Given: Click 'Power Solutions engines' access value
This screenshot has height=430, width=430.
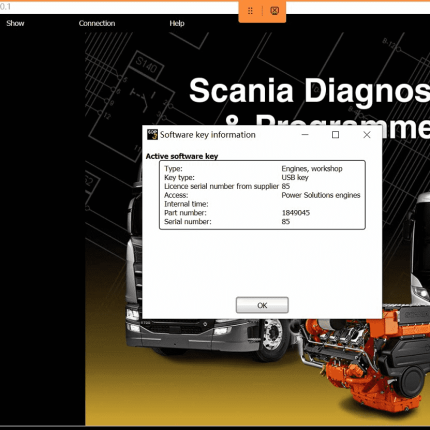Looking at the screenshot, I should coord(321,195).
